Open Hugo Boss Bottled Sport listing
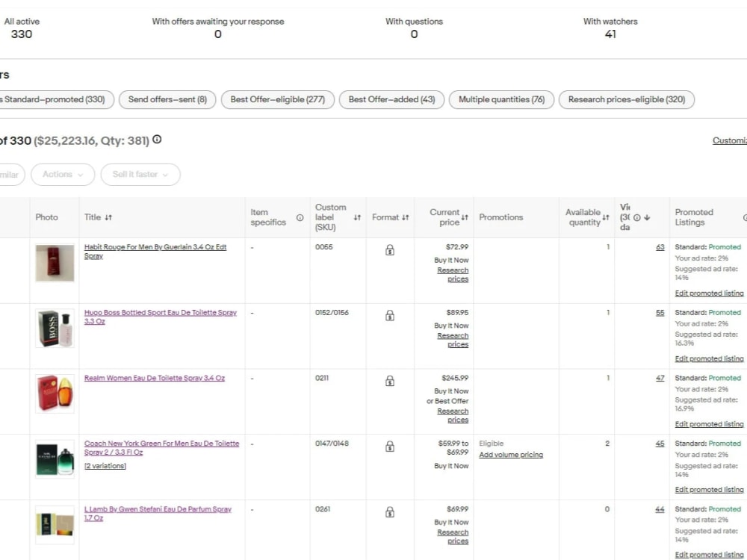The height and width of the screenshot is (560, 747). pos(161,317)
